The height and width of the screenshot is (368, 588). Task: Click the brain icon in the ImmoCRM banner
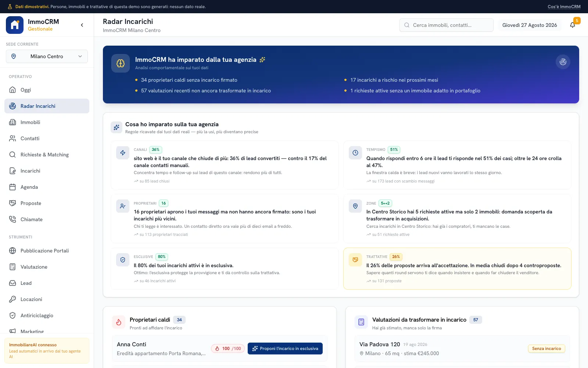pyautogui.click(x=121, y=63)
